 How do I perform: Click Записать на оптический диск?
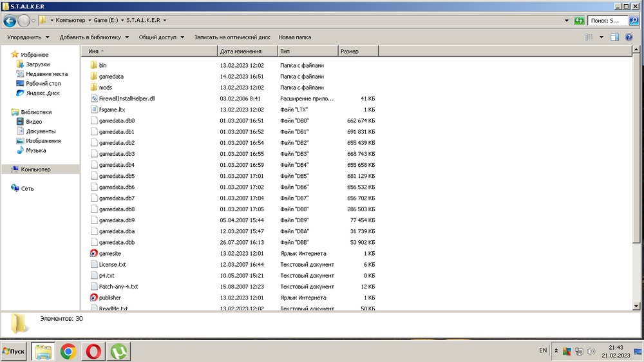(232, 37)
